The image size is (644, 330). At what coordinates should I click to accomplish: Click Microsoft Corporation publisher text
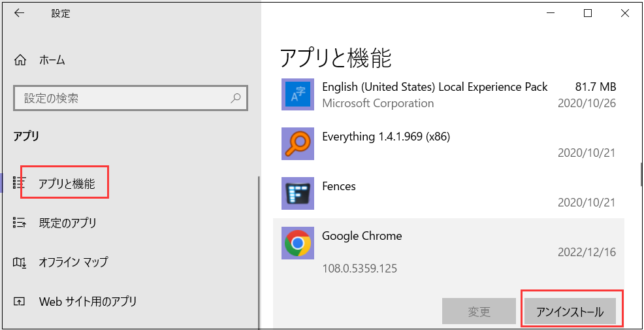378,103
